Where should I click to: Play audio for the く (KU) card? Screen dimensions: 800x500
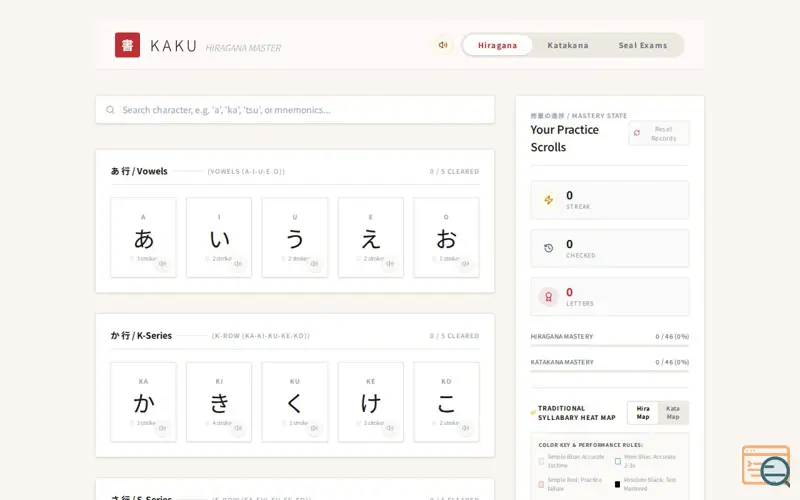(314, 428)
